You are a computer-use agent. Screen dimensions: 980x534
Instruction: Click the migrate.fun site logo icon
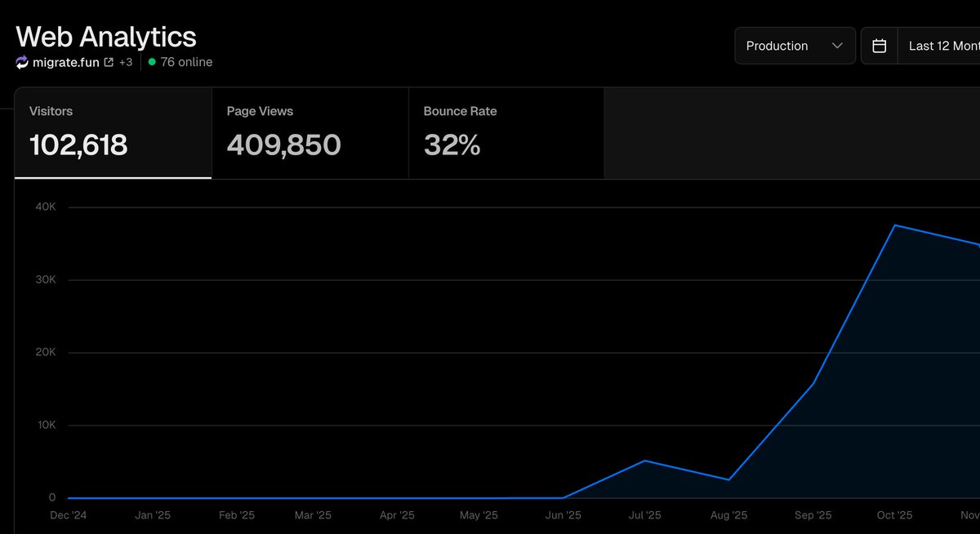point(22,62)
